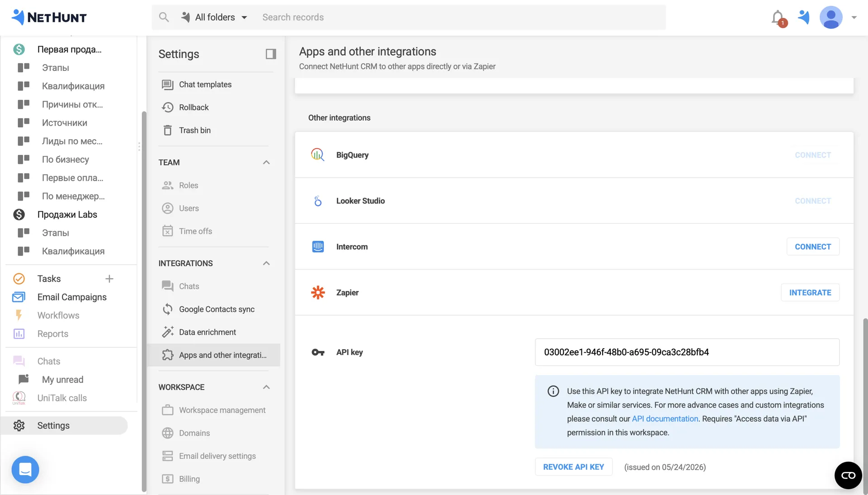Screen dimensions: 868x495
Task: Click the API key input field
Action: point(687,352)
